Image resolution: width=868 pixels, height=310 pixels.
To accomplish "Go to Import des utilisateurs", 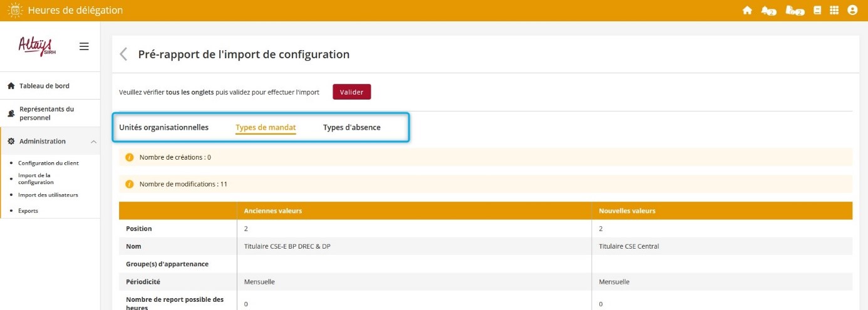I will [48, 195].
